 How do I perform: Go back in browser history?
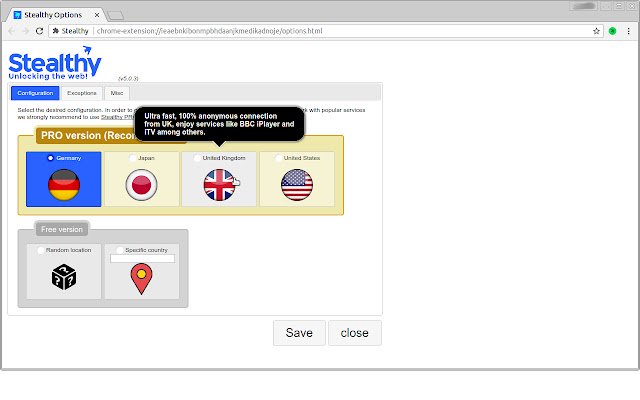[x=11, y=31]
